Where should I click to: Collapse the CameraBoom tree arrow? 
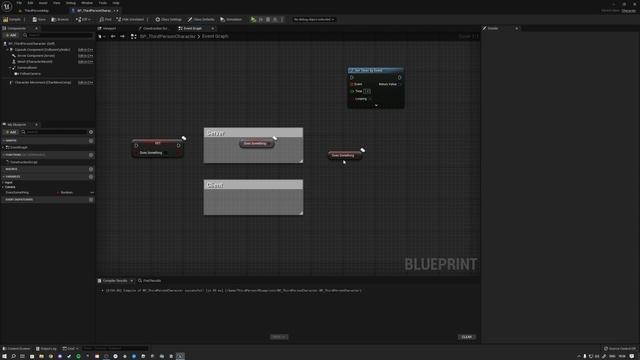(x=10, y=68)
